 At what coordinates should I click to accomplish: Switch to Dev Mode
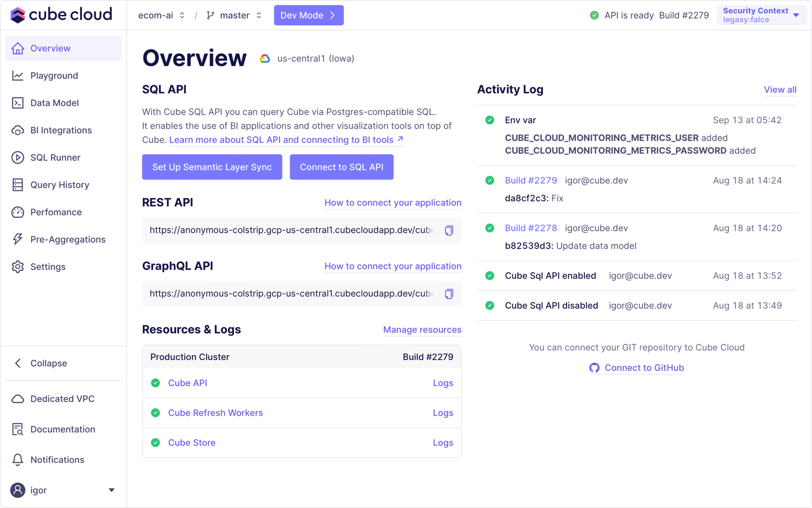click(x=309, y=15)
